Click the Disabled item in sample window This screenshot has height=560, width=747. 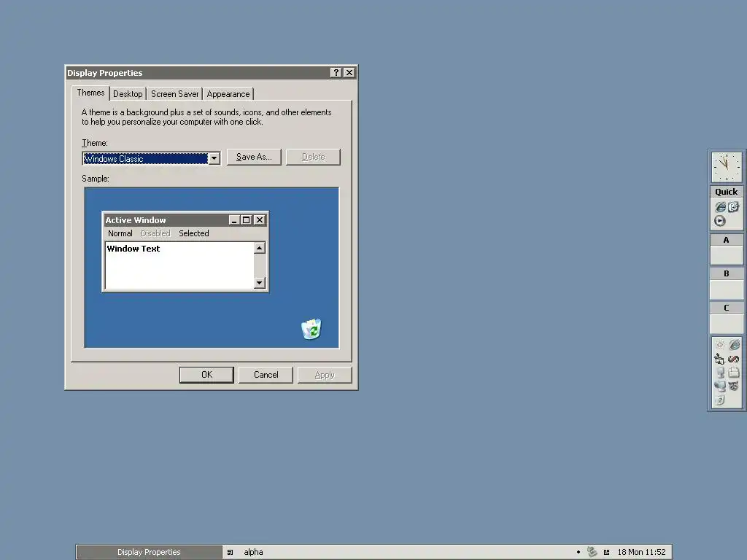[155, 233]
